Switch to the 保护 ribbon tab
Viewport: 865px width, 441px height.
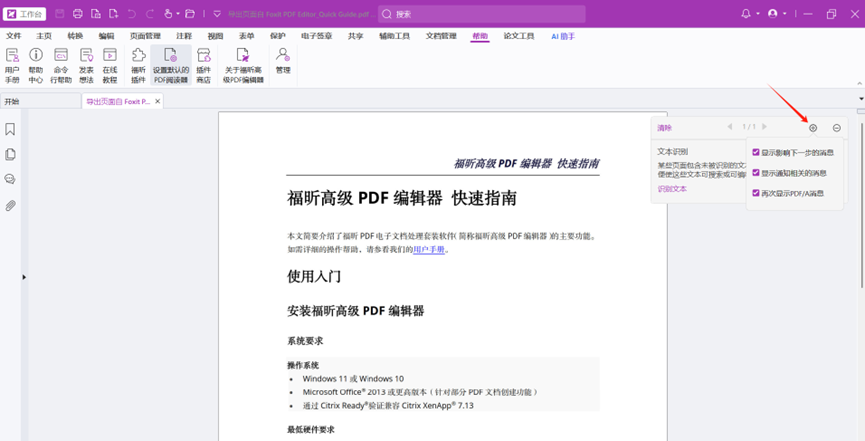277,36
